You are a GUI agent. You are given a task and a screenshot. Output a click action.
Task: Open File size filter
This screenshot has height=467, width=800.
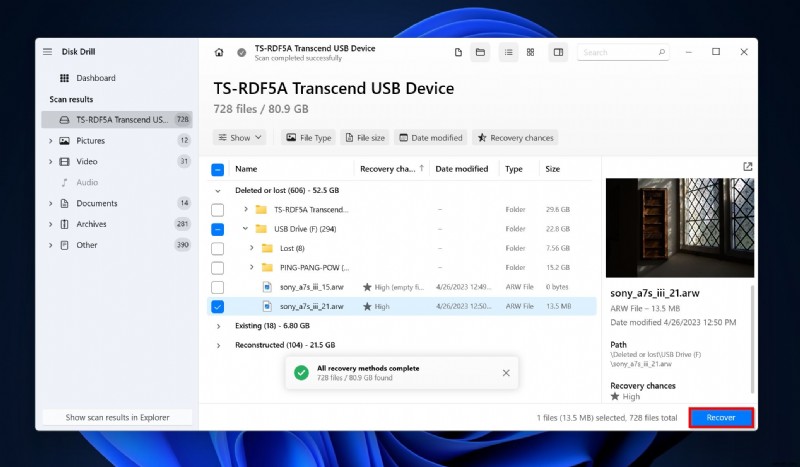pos(365,138)
